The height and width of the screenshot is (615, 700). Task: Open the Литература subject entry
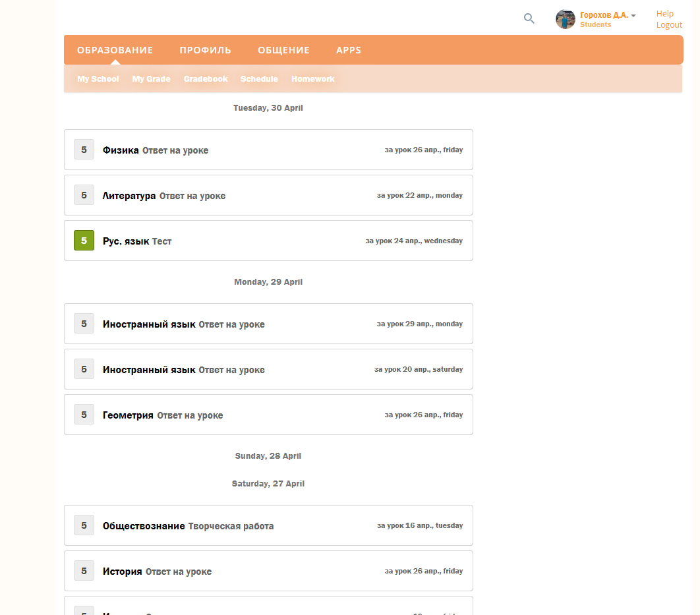268,195
